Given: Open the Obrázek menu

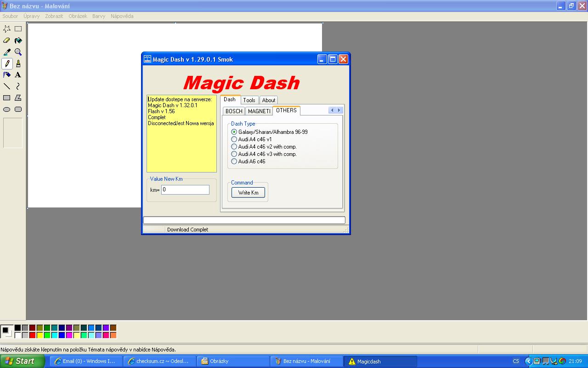Looking at the screenshot, I should pos(78,16).
